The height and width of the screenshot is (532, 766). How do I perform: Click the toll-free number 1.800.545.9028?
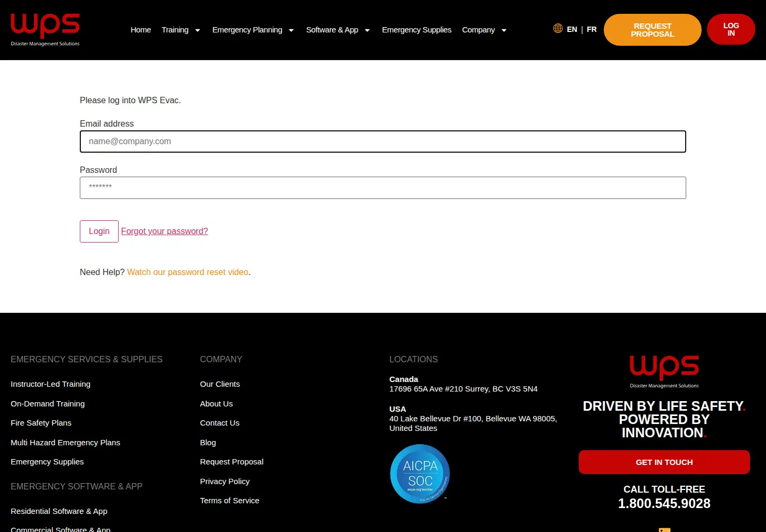(x=664, y=503)
